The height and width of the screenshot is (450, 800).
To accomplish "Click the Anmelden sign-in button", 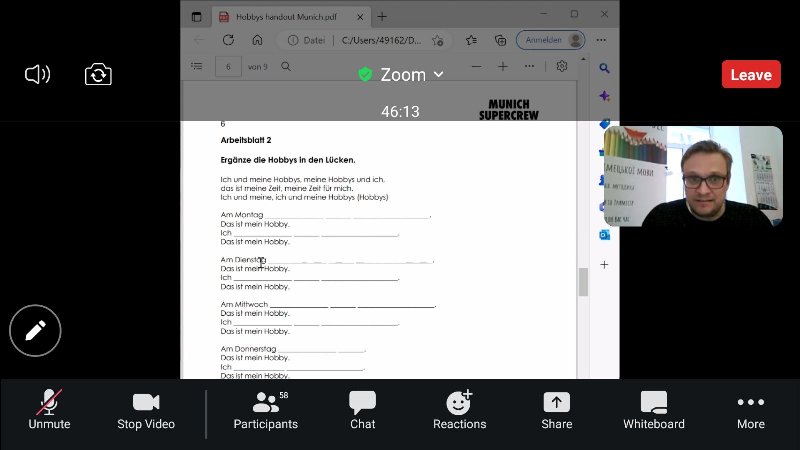I will [x=551, y=40].
